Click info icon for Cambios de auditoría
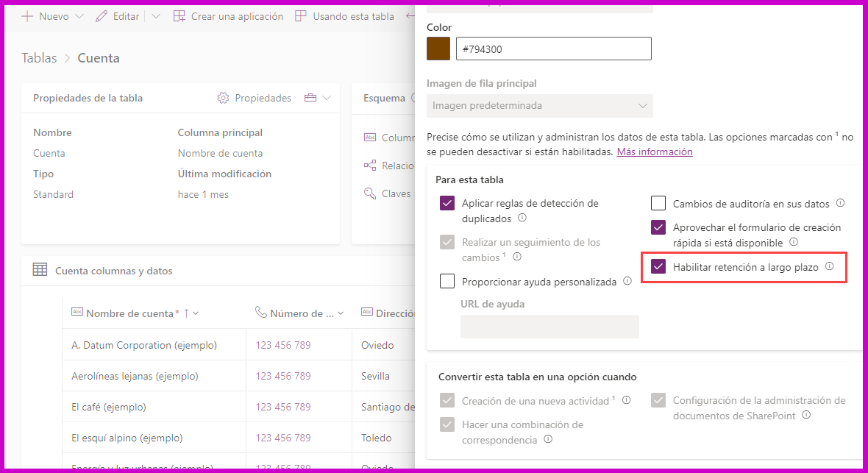 coord(840,203)
